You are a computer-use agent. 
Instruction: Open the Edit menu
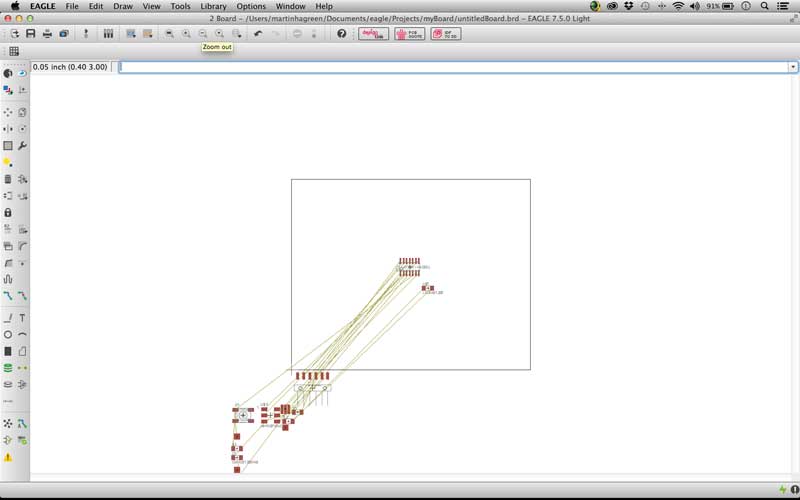point(96,6)
